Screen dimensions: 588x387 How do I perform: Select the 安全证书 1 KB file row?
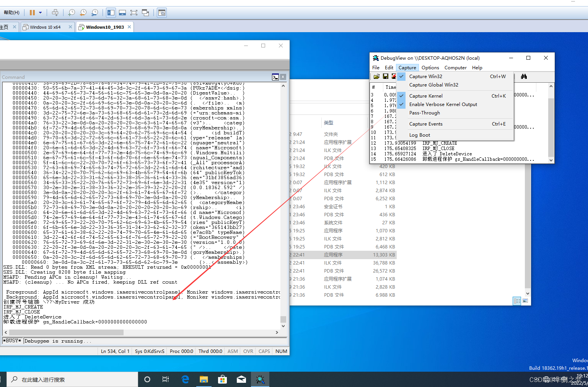pos(343,206)
